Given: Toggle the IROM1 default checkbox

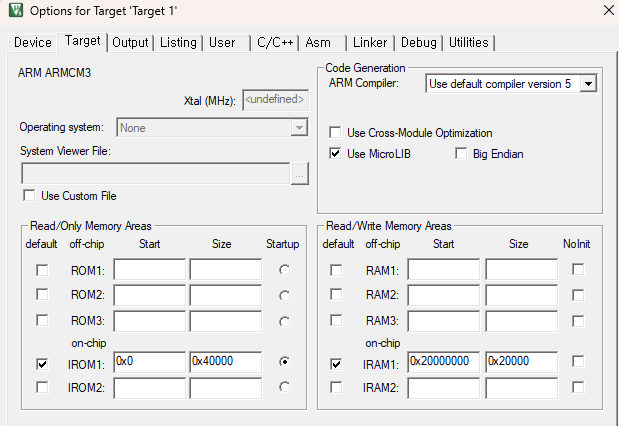Looking at the screenshot, I should tap(42, 364).
